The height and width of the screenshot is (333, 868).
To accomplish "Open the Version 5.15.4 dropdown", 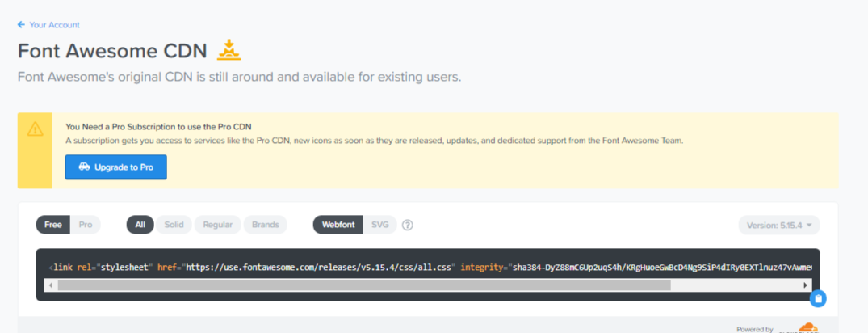I will pyautogui.click(x=779, y=225).
